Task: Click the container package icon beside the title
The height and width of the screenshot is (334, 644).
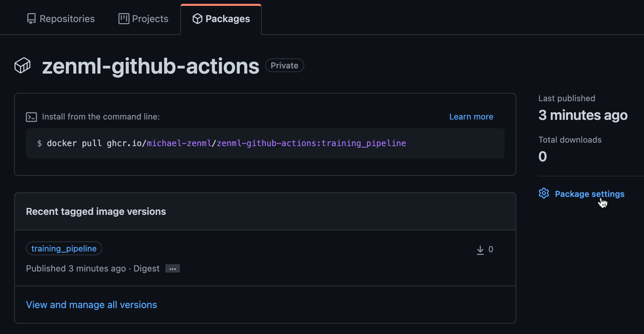Action: tap(22, 66)
